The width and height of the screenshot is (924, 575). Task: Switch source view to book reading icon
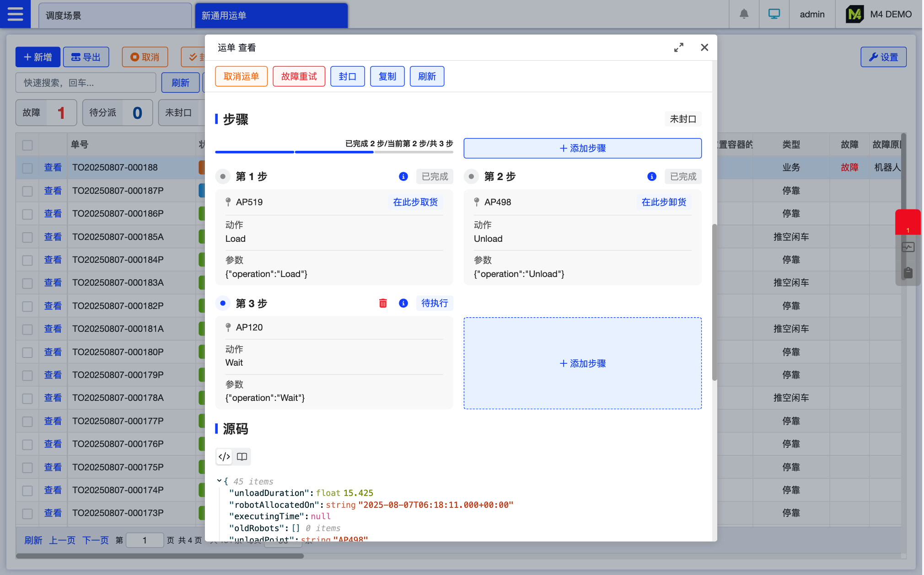click(242, 457)
